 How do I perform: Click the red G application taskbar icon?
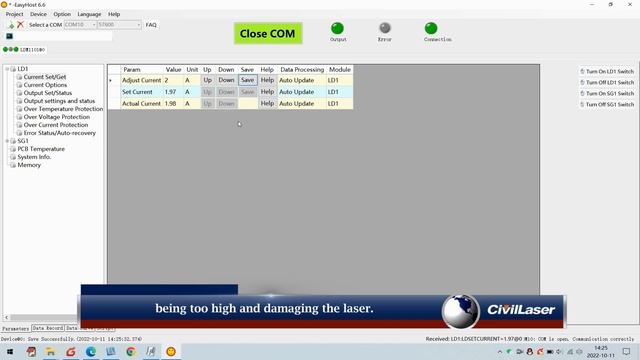(71, 351)
